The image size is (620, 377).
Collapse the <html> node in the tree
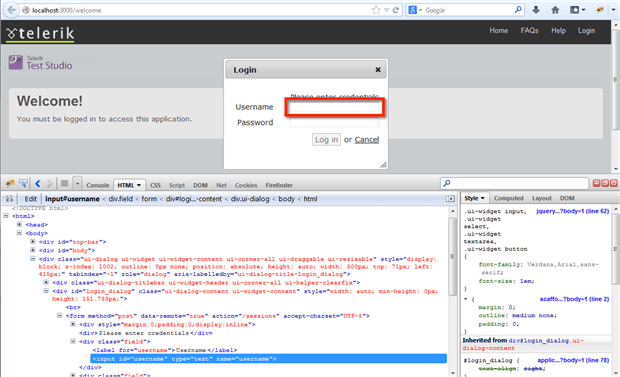pyautogui.click(x=6, y=216)
